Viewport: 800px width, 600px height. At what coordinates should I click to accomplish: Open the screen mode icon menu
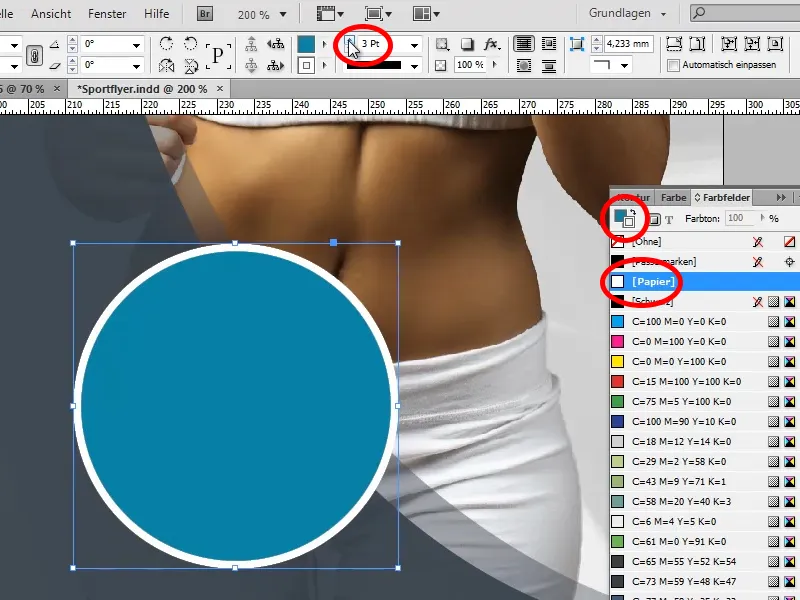[x=378, y=14]
